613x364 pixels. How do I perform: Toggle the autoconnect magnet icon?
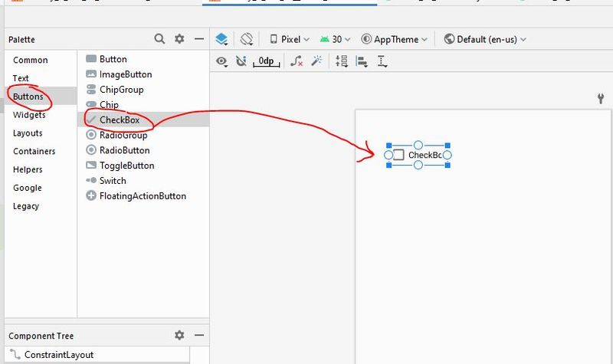[241, 61]
